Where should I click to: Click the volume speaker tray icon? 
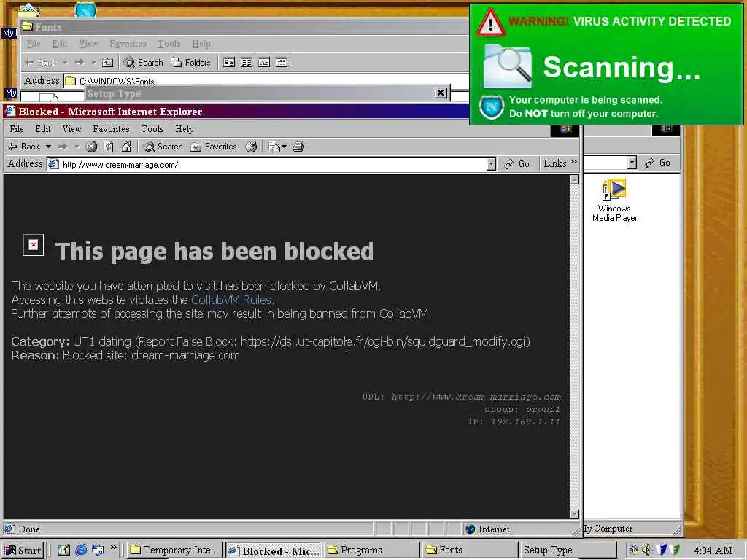point(646,550)
